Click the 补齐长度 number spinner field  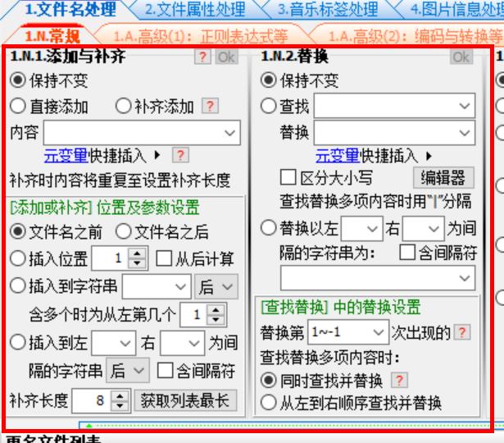point(92,401)
